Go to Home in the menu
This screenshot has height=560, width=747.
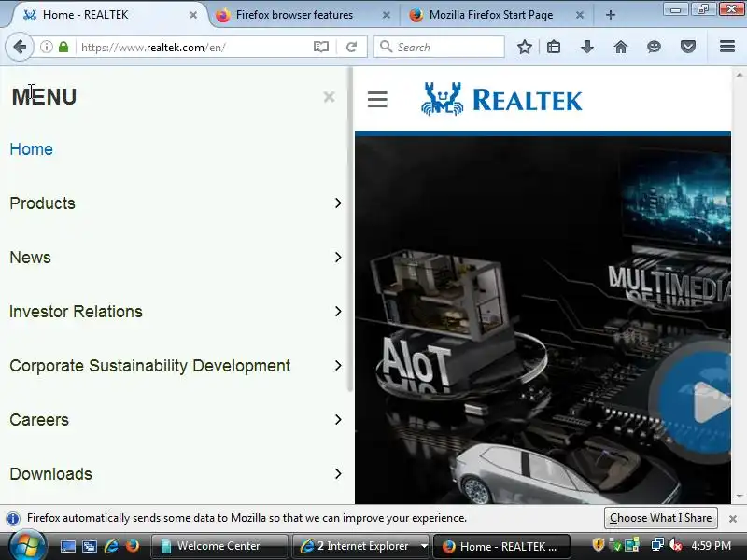(32, 149)
